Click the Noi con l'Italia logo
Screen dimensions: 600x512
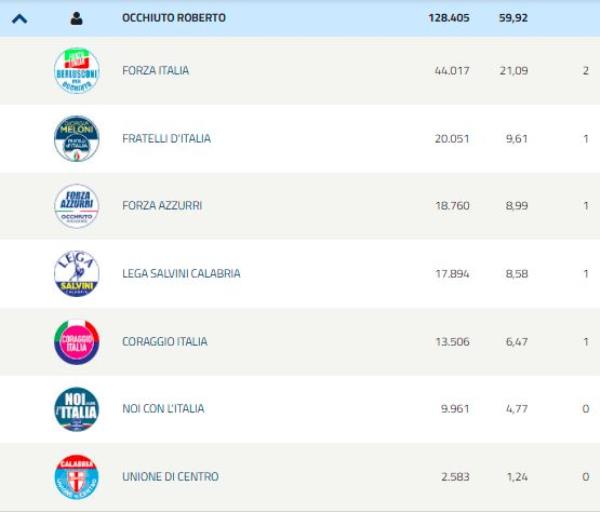[x=76, y=409]
